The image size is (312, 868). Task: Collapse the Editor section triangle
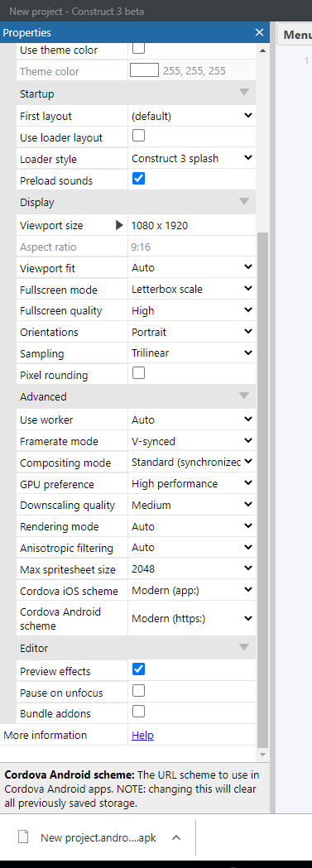pos(244,646)
